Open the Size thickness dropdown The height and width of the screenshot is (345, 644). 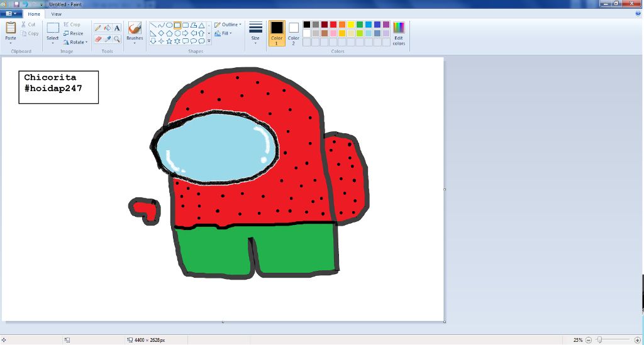[x=255, y=33]
